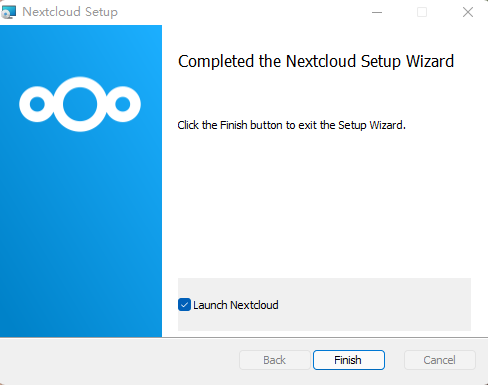
Task: Click the 'Launch Nextcloud' label text
Action: (x=236, y=305)
